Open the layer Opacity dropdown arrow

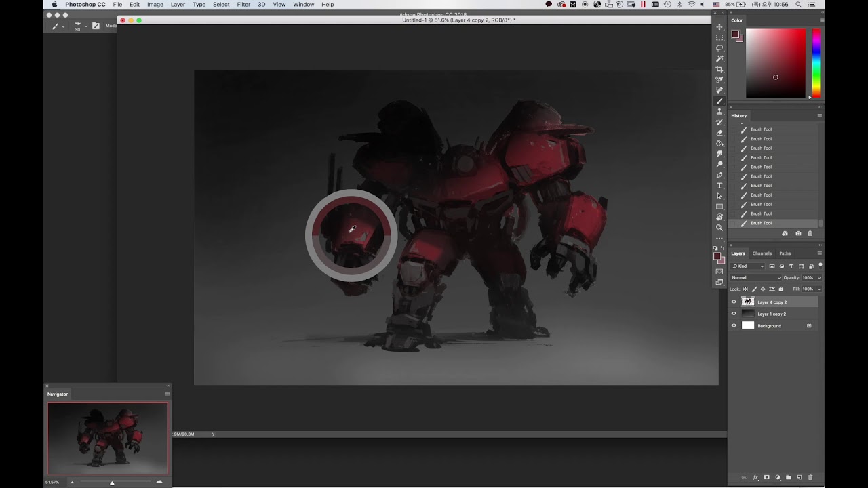(x=819, y=278)
